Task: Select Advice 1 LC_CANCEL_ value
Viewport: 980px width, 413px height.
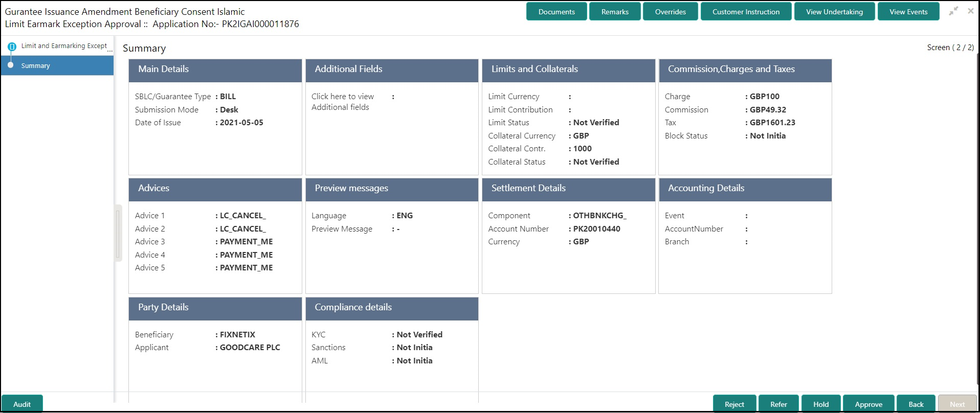Action: pos(243,216)
